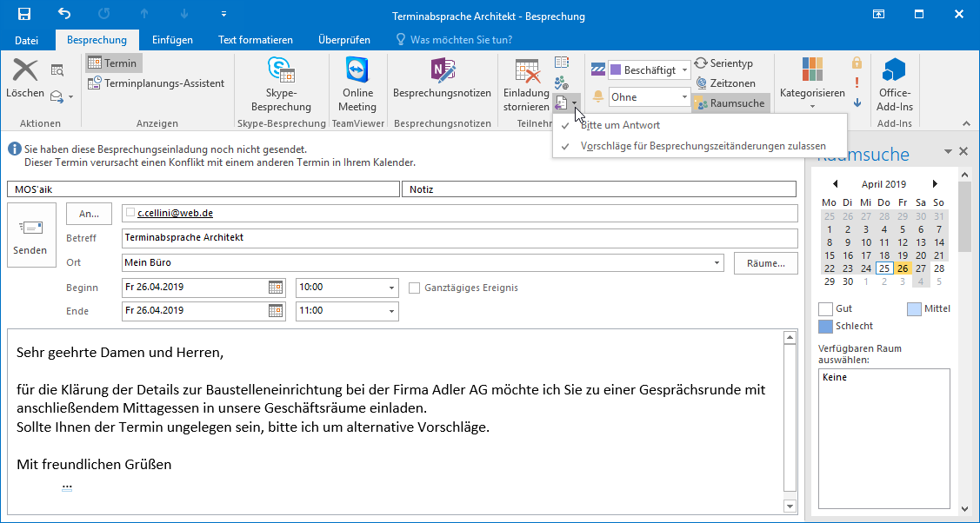Expand the Ort location dropdown
Image resolution: width=980 pixels, height=523 pixels.
point(717,262)
